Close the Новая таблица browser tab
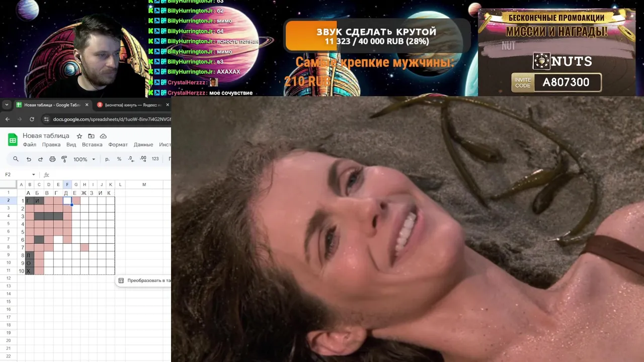Screen dimensions: 644x362 (87, 105)
